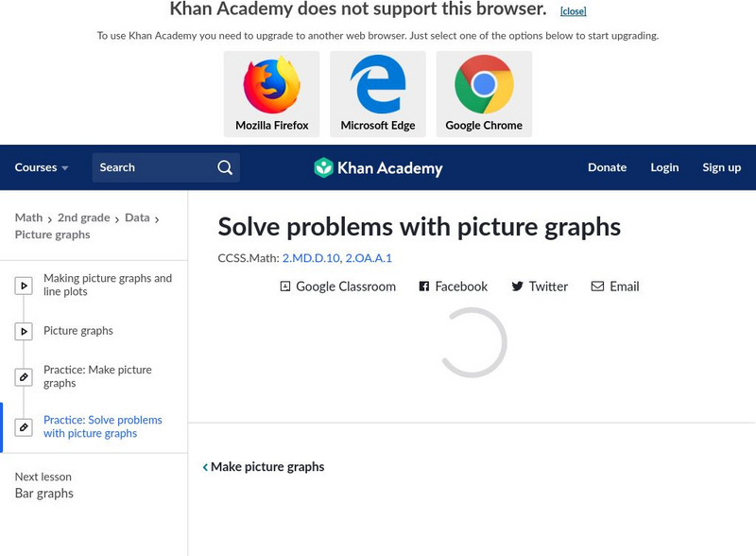
Task: Open the Donate page
Action: click(607, 167)
